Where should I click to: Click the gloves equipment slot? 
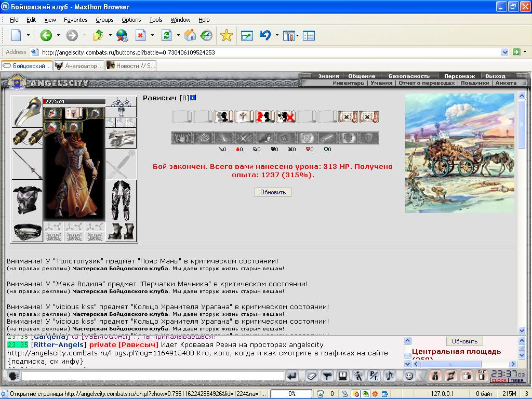coord(121,138)
